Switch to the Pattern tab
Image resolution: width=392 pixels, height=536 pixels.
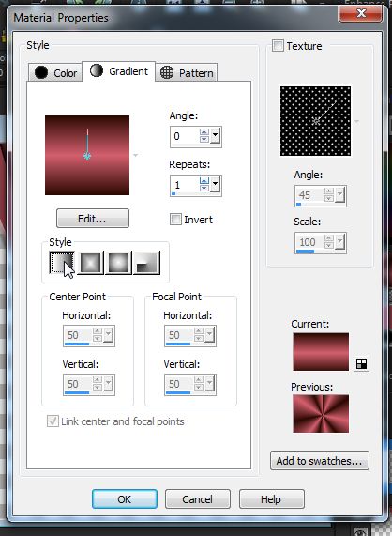point(187,72)
